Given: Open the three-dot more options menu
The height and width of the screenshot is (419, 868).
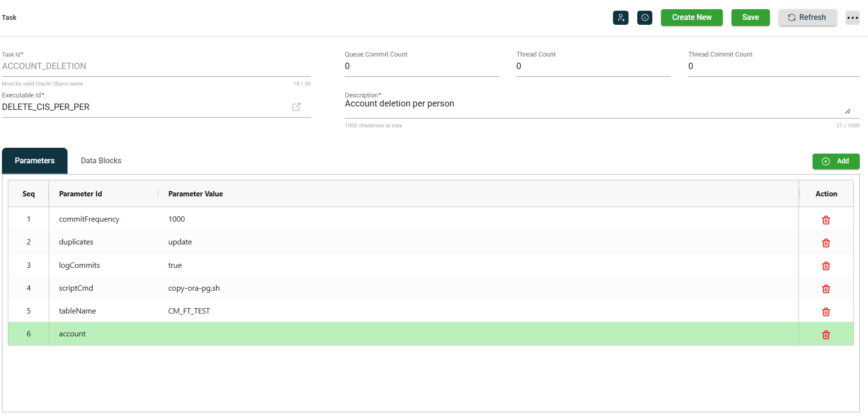Looking at the screenshot, I should tap(852, 17).
